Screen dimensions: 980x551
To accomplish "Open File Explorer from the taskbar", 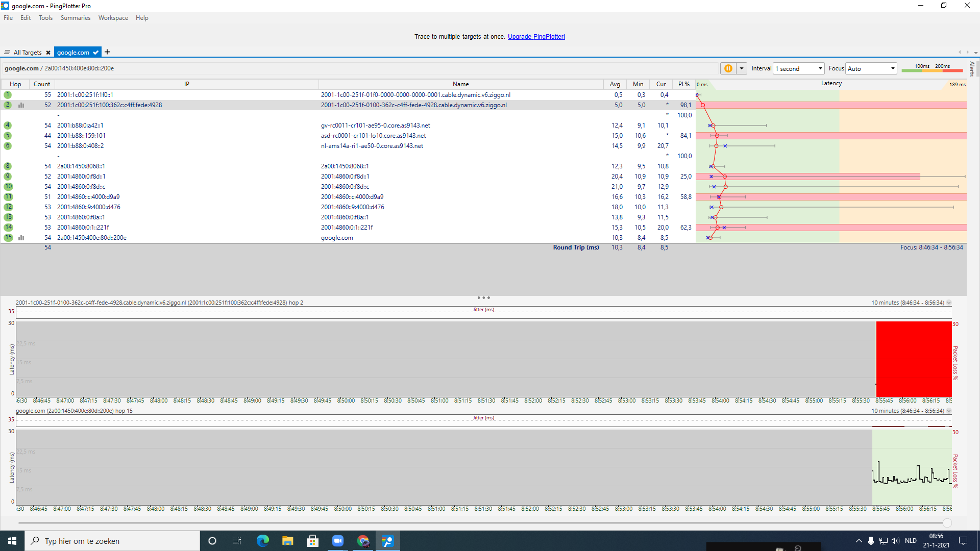I will click(287, 541).
